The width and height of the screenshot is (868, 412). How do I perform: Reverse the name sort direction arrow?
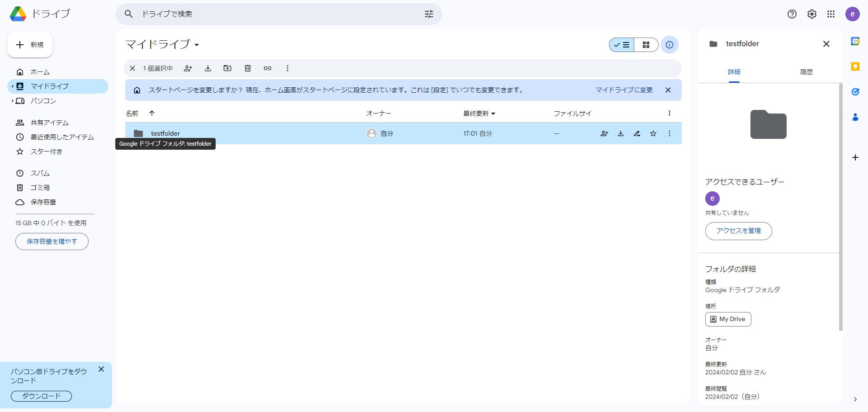click(152, 113)
